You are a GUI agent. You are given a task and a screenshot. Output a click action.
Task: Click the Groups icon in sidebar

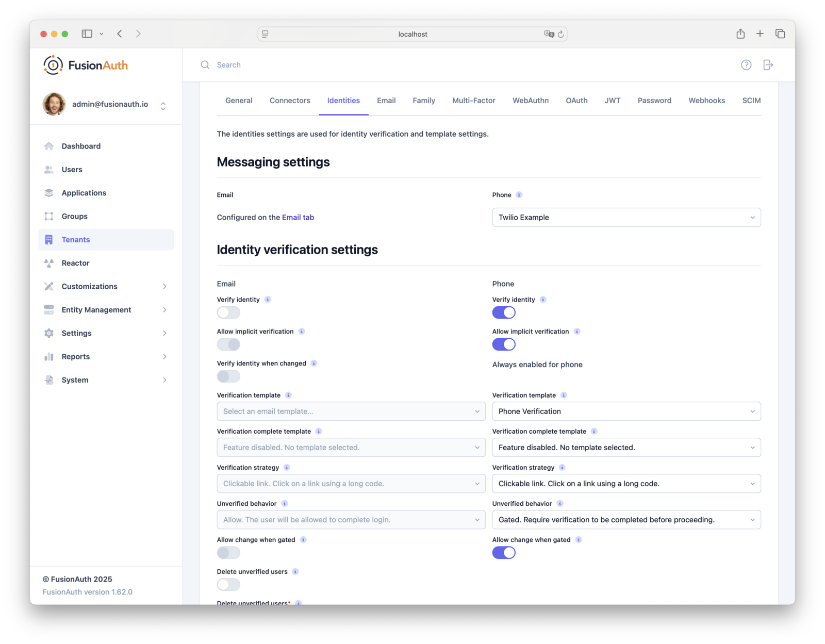pos(49,216)
